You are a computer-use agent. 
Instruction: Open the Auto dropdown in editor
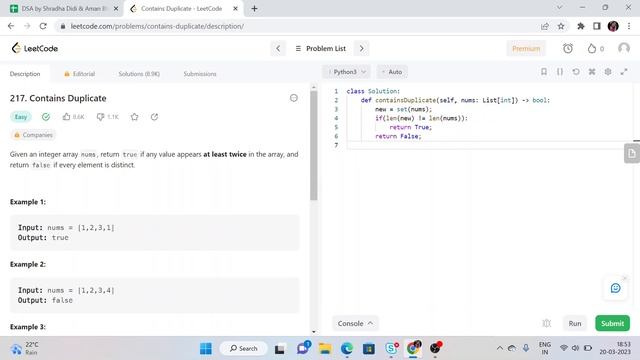pyautogui.click(x=392, y=72)
